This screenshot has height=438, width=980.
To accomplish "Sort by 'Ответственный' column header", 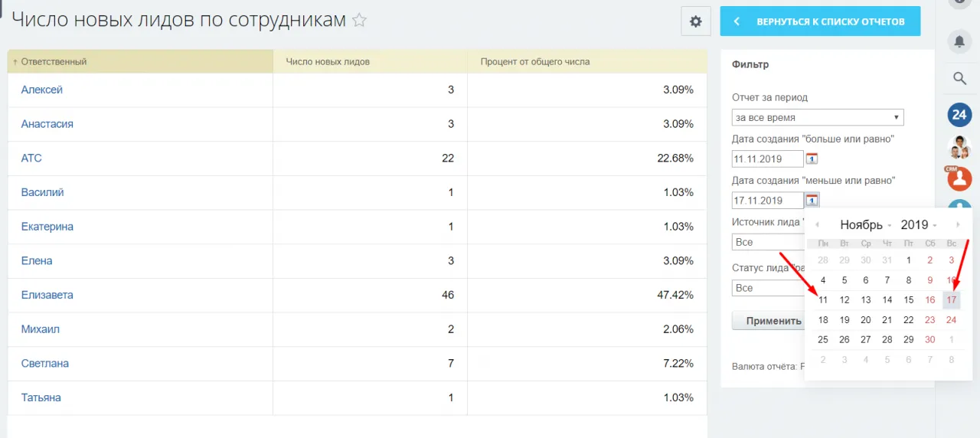I will click(x=54, y=61).
